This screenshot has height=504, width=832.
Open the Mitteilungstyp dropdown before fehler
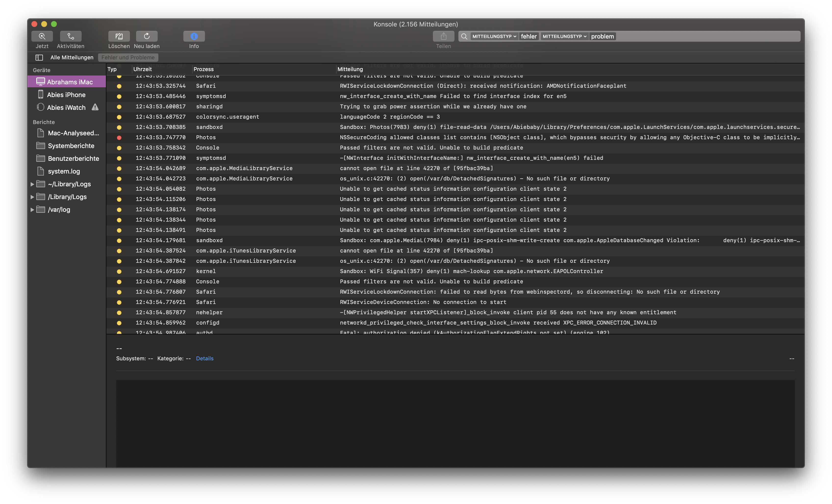(494, 37)
